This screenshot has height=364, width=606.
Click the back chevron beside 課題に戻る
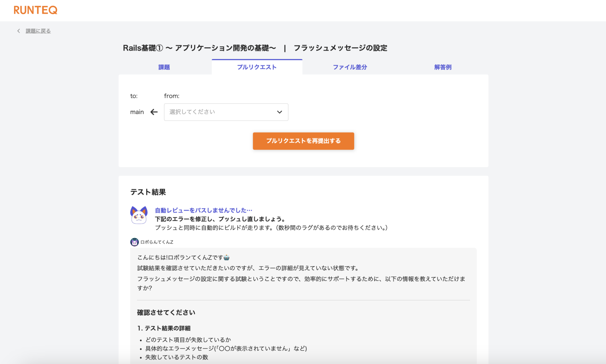pos(19,31)
